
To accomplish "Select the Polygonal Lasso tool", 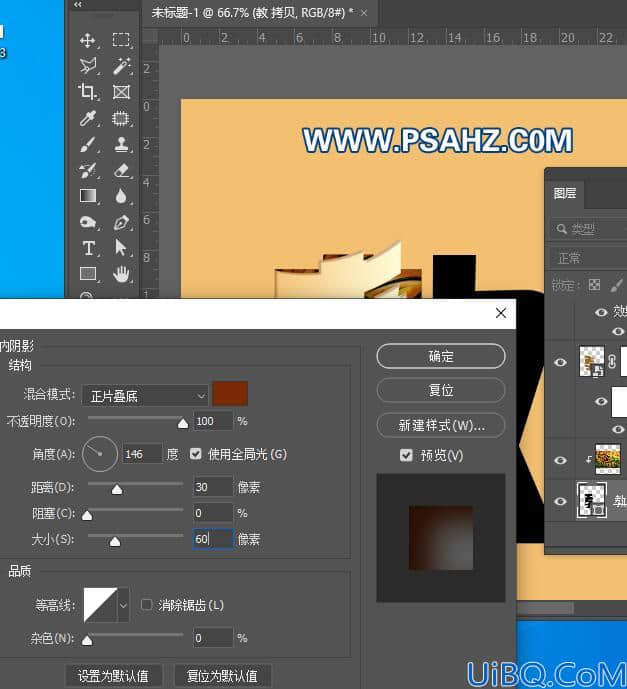I will pos(88,66).
